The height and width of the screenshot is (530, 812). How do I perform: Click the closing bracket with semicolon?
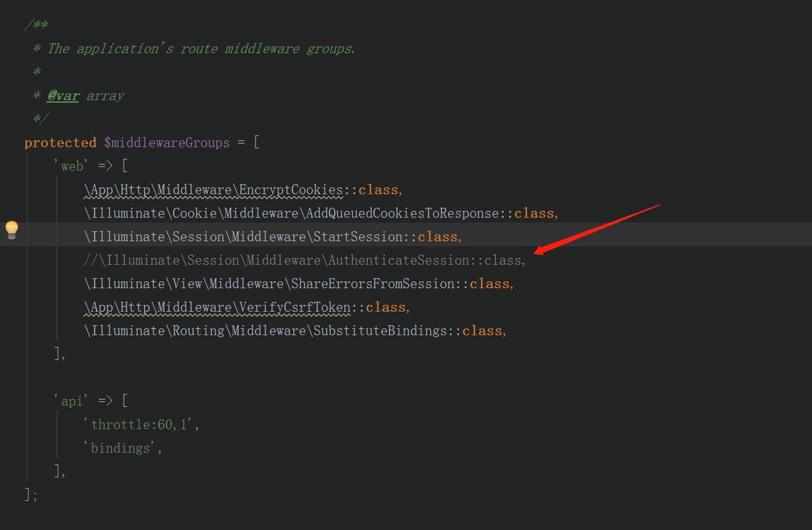(x=31, y=495)
